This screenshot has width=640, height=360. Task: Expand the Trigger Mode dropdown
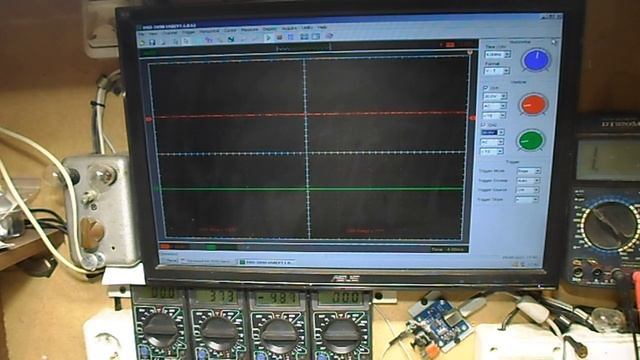pyautogui.click(x=538, y=171)
